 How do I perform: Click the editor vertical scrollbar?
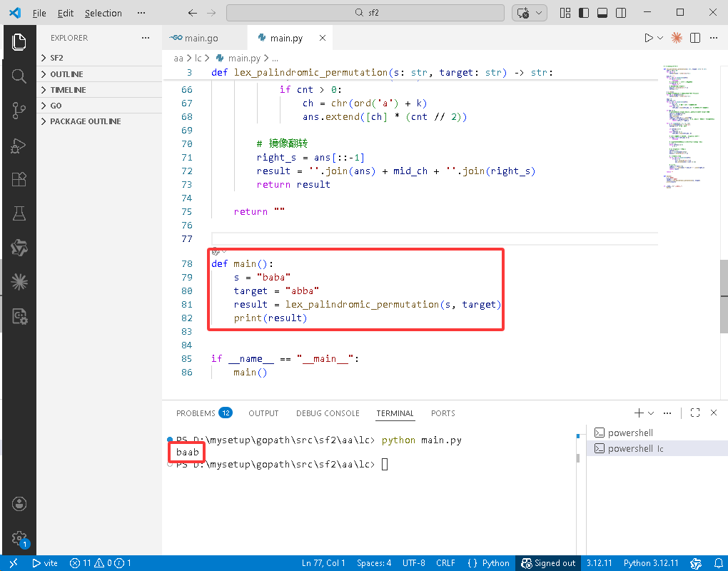tap(724, 296)
